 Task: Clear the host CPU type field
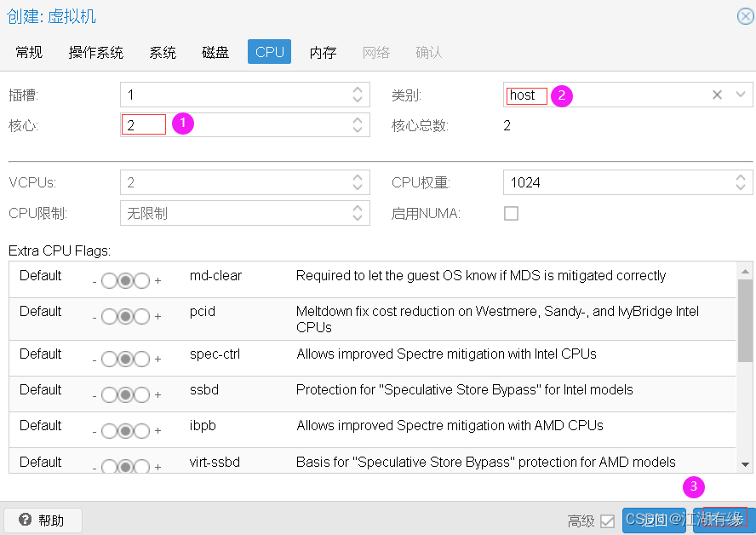[x=717, y=95]
